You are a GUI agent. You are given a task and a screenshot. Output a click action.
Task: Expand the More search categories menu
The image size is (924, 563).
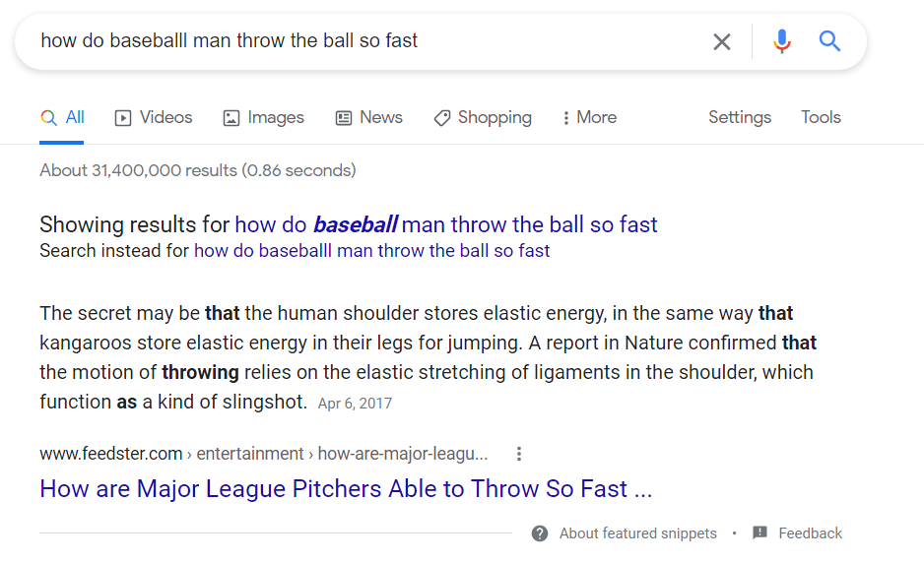[589, 118]
